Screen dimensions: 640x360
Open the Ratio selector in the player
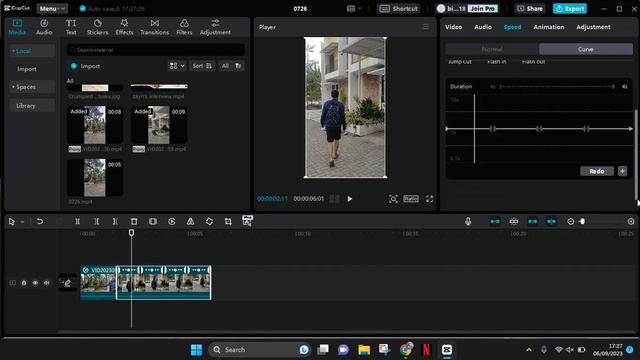(x=411, y=199)
